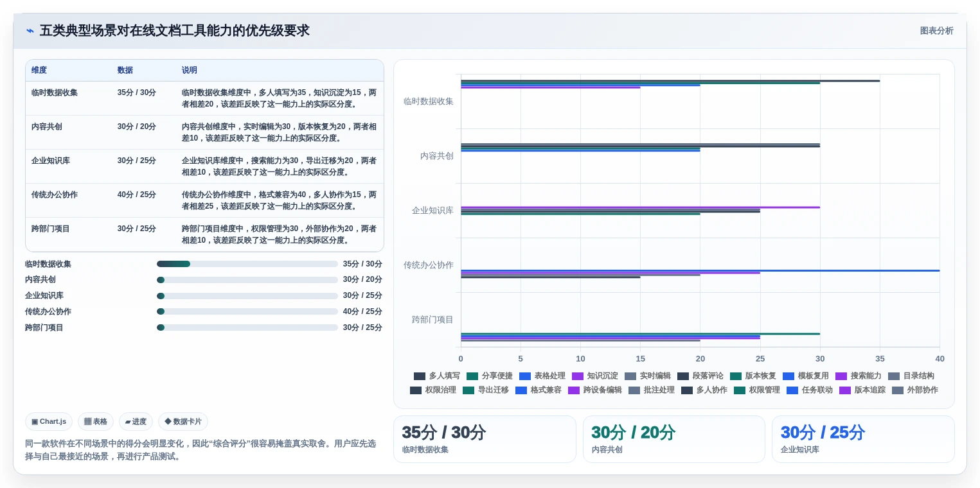Click the 企业知识库 progress bar

click(x=247, y=296)
